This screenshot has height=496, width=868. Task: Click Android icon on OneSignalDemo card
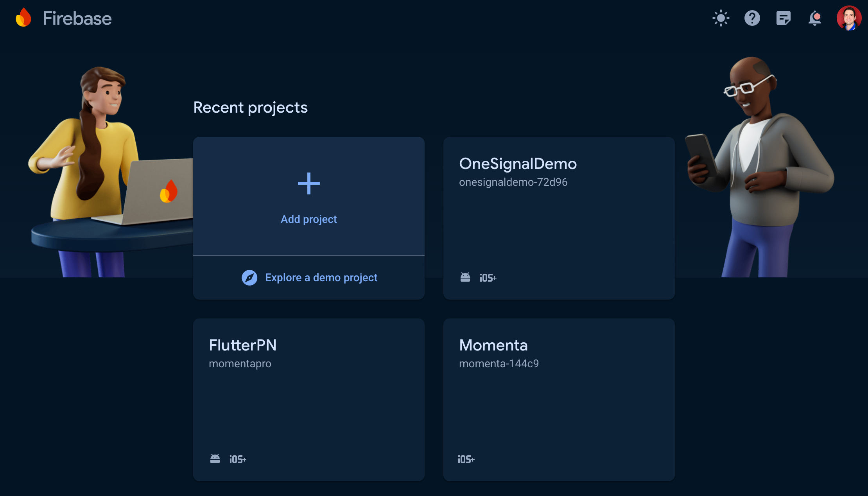(x=465, y=277)
